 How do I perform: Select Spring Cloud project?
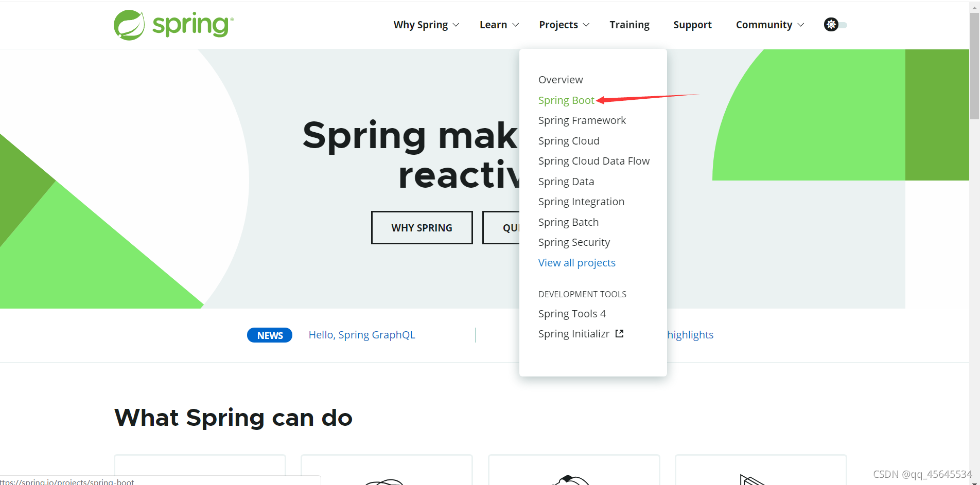click(569, 141)
